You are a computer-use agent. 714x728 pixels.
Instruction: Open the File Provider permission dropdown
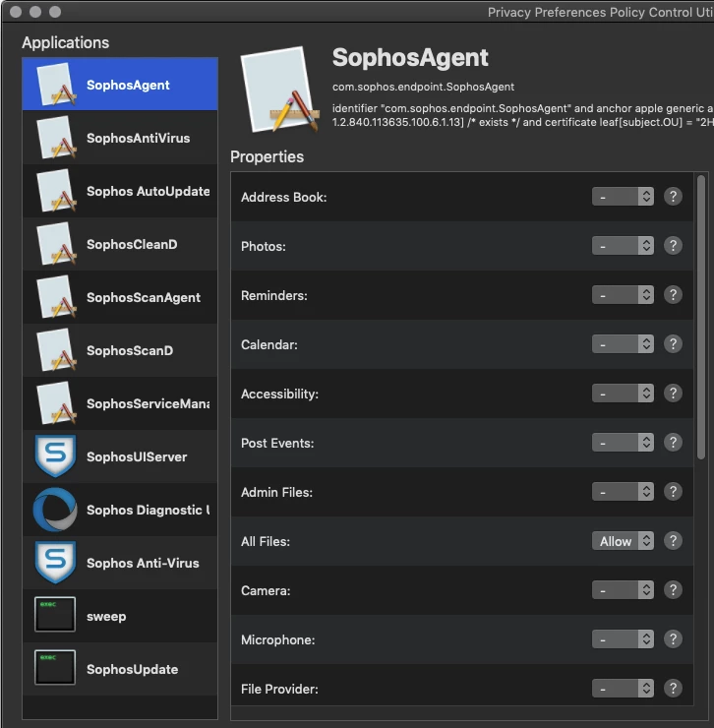click(623, 689)
